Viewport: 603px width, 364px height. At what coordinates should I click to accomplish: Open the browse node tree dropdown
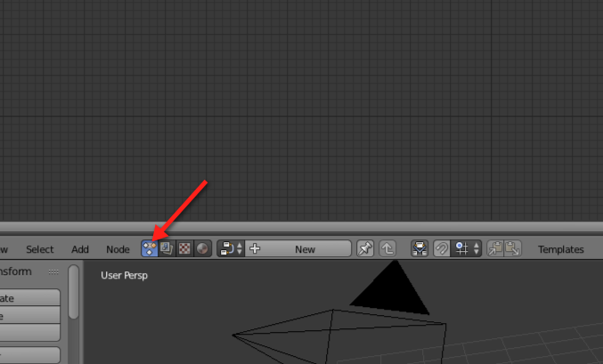coord(231,248)
